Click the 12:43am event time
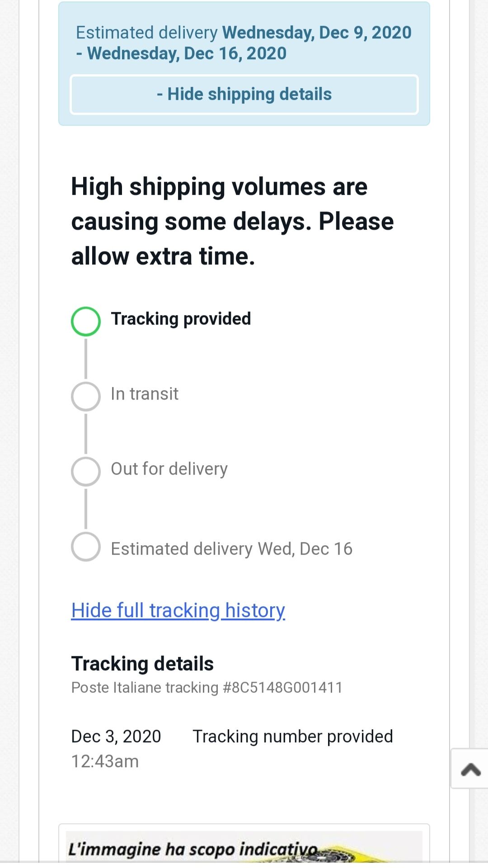488x868 pixels. [105, 761]
